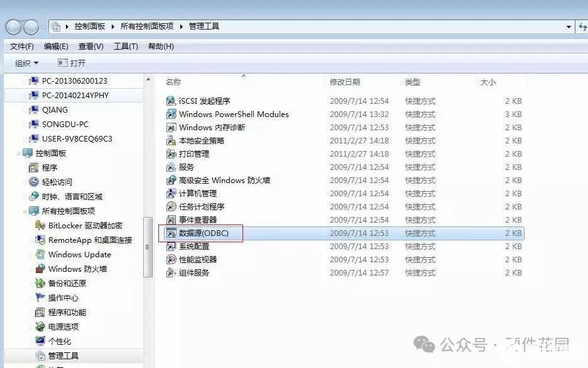Click the 所有控制面板项 breadcrumb segment
This screenshot has height=368, width=588.
pyautogui.click(x=147, y=26)
